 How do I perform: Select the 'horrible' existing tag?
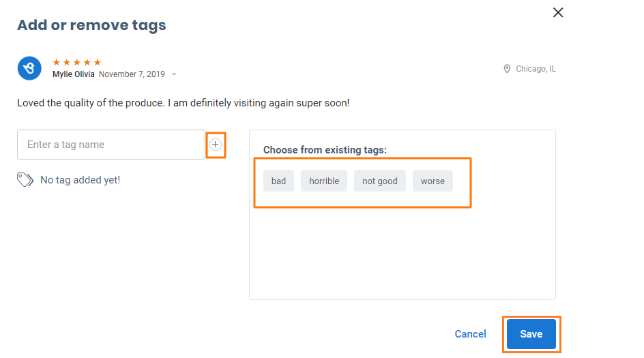tap(324, 181)
